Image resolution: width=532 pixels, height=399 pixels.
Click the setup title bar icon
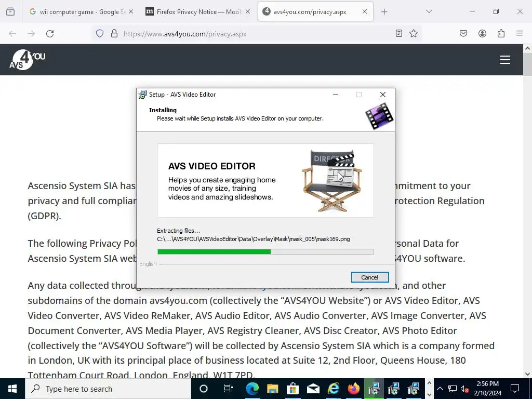(142, 95)
